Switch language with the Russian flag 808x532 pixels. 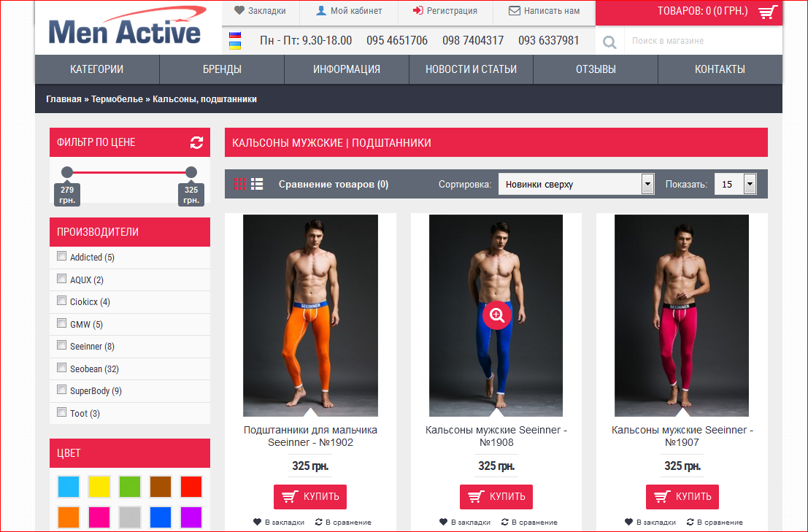(235, 35)
